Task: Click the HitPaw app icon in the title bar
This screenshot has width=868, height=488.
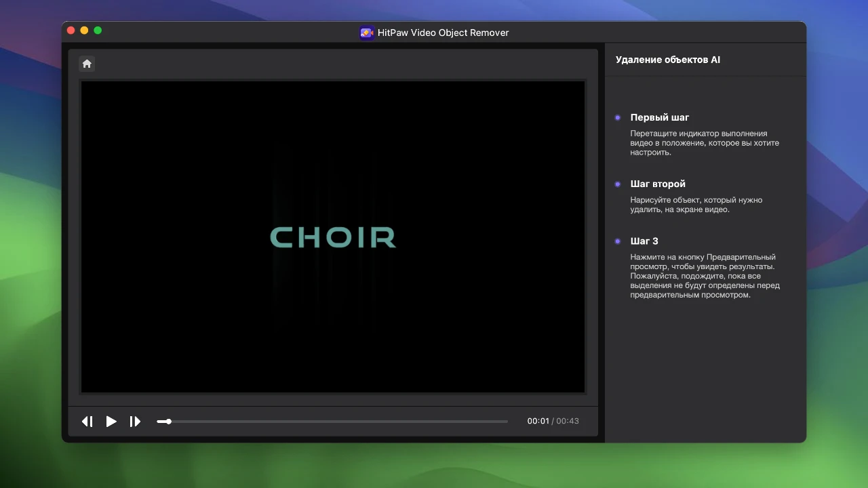Action: point(366,33)
